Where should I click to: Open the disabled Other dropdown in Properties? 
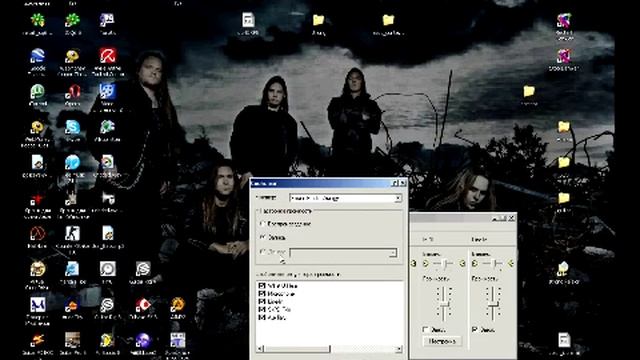(343, 253)
